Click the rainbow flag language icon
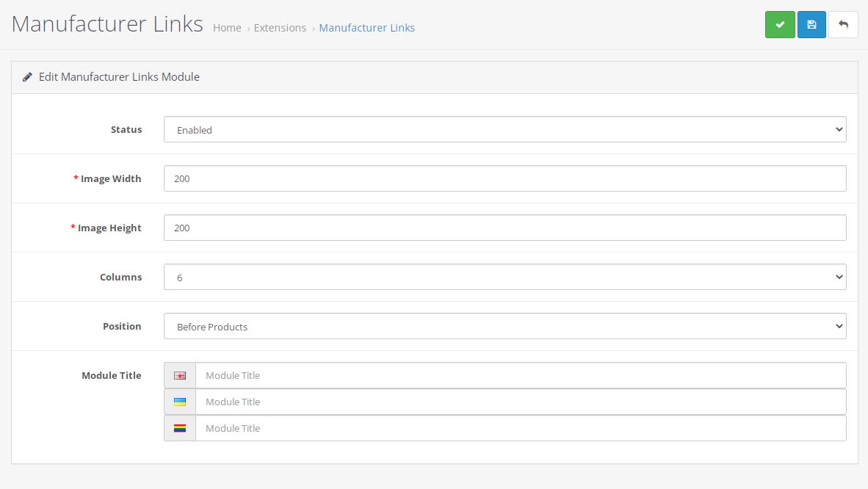 point(180,428)
